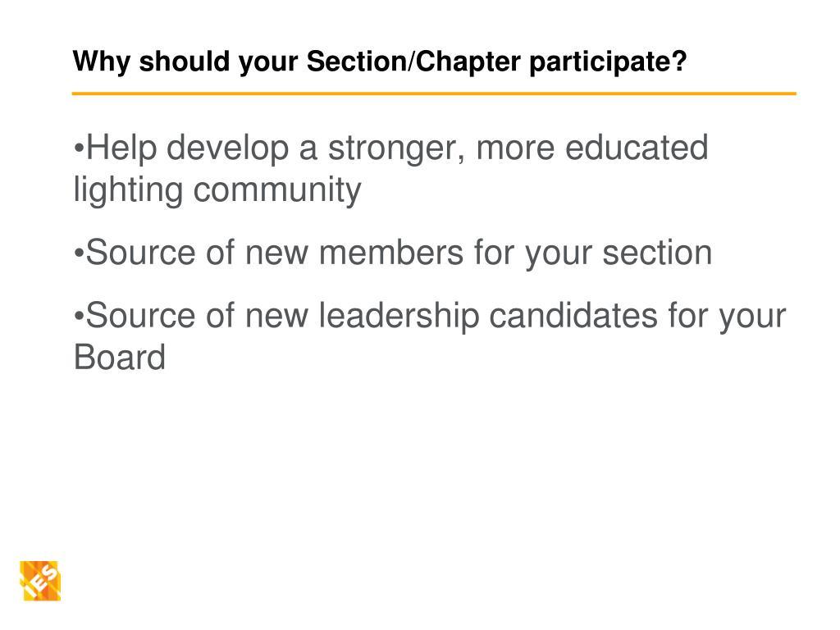Place cursor on word 'lighting'
The height and width of the screenshot is (630, 840).
pos(128,190)
